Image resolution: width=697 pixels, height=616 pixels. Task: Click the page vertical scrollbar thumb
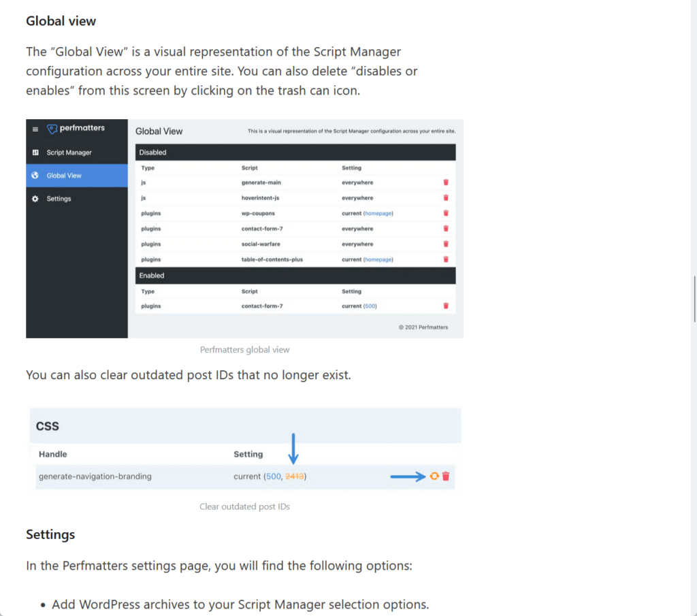pos(694,299)
